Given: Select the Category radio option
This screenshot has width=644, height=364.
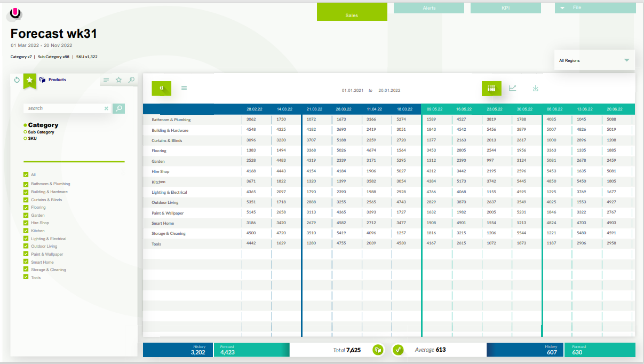Looking at the screenshot, I should click(25, 125).
